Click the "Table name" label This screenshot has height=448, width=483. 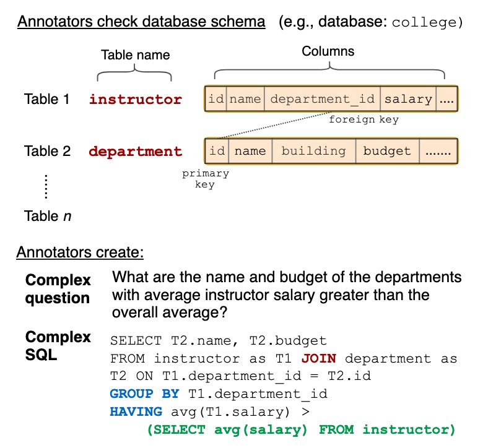tap(136, 55)
